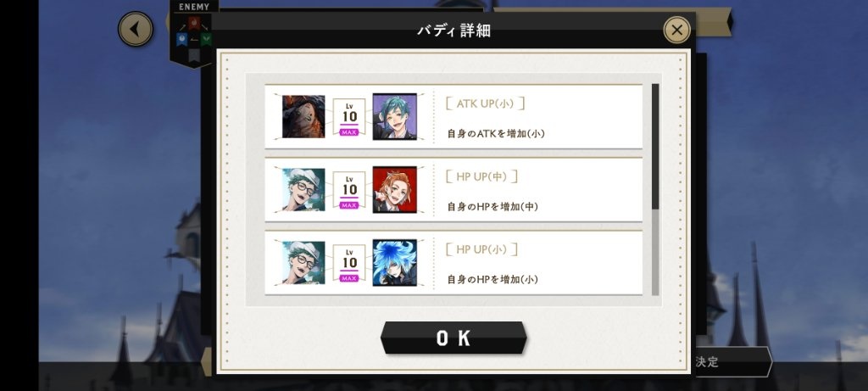Tap the back arrow button
Screen dimensions: 868x391
coord(135,29)
